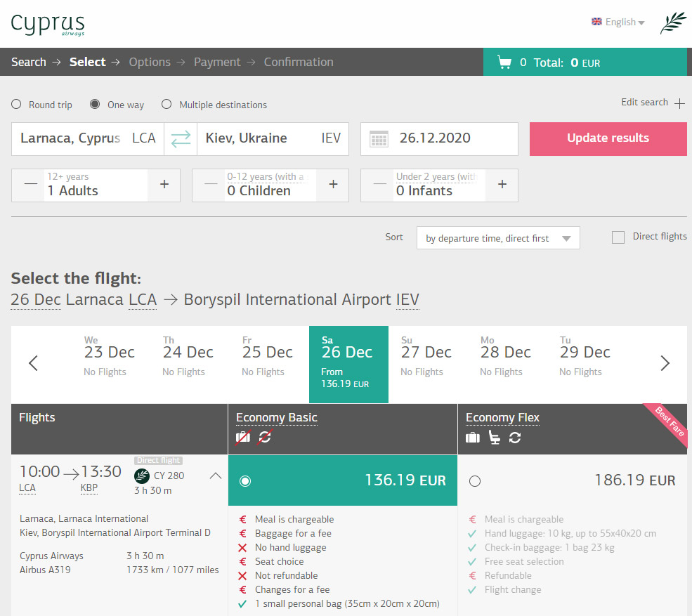The image size is (692, 616).
Task: Increase the number of Adults
Action: click(x=164, y=185)
